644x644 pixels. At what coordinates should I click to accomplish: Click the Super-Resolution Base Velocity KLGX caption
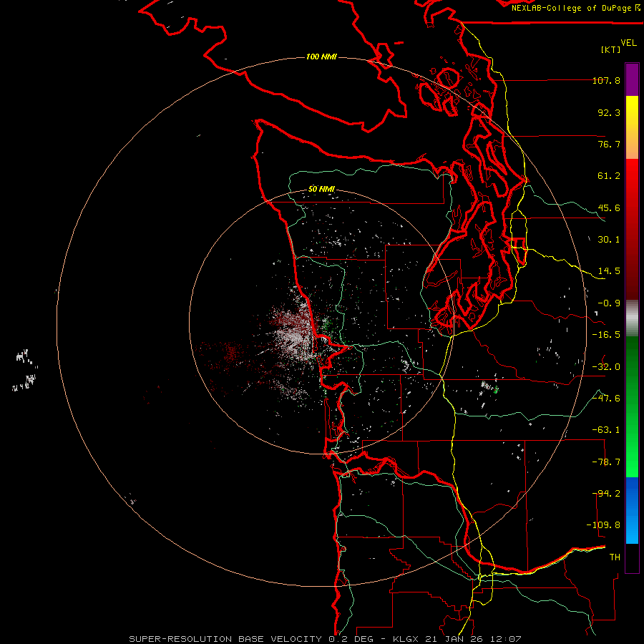tap(326, 639)
